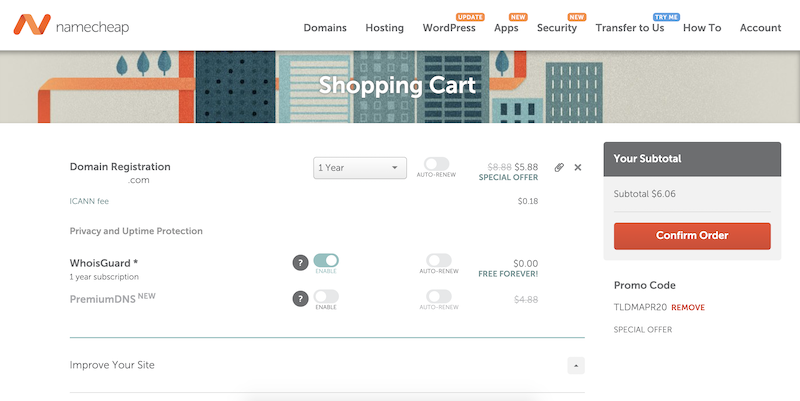Click PremiumDNS question mark help icon

tap(299, 298)
